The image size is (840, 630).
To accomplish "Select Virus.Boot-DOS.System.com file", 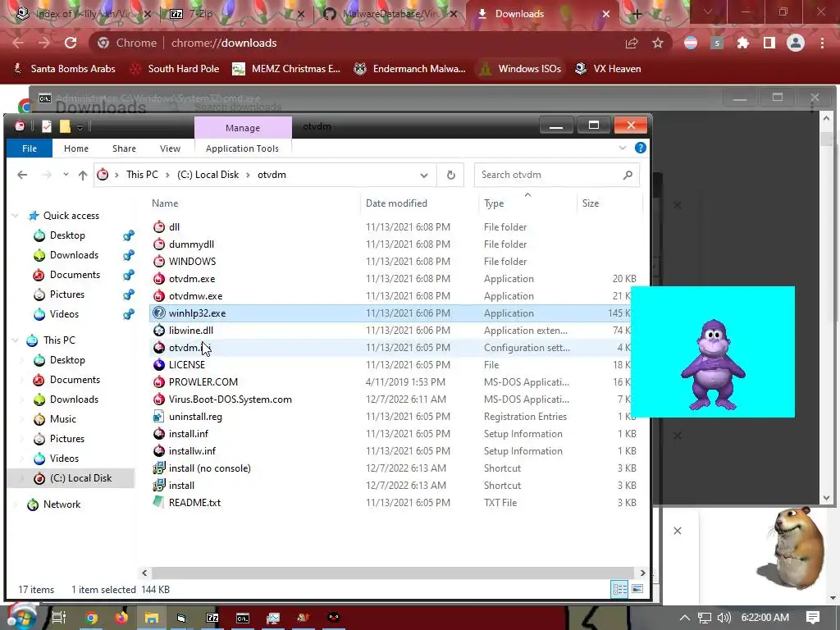I will (x=230, y=399).
